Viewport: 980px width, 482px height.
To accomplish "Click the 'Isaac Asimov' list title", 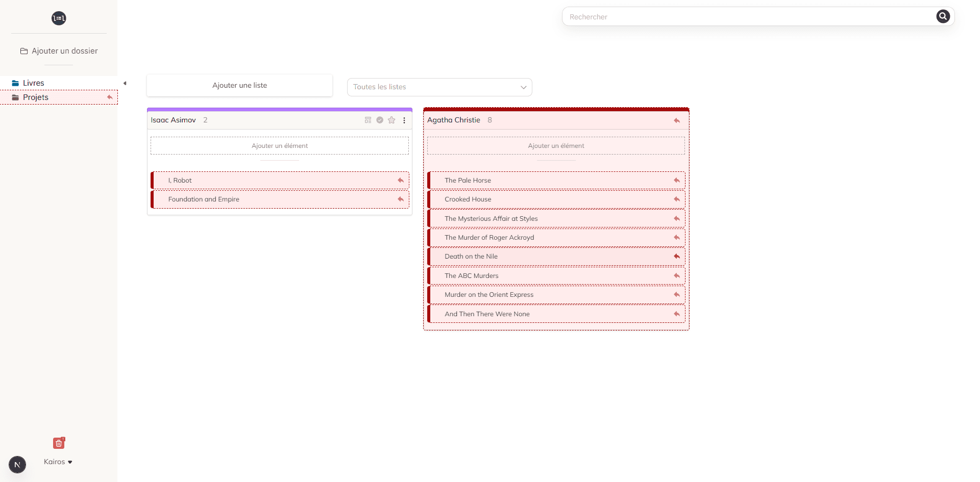I will [x=174, y=120].
